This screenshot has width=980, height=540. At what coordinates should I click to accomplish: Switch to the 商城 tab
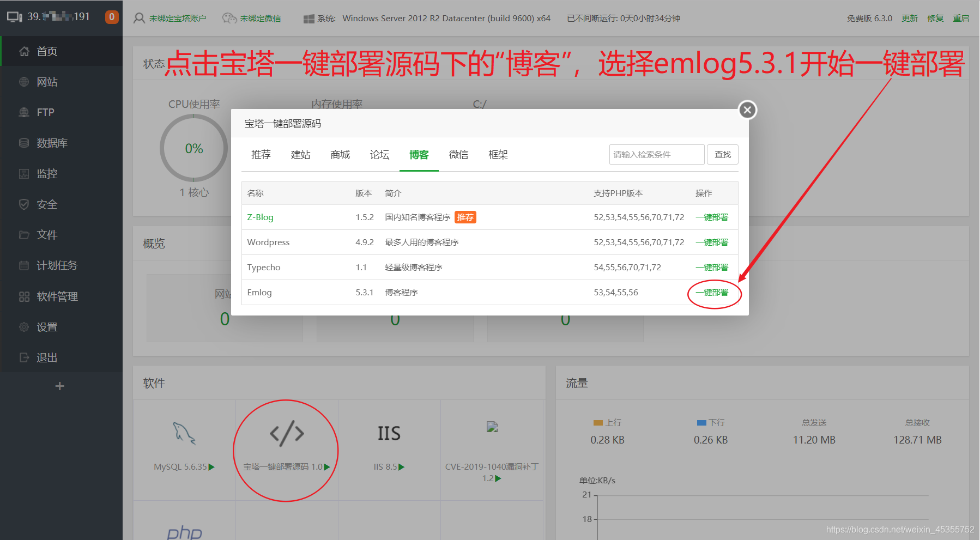pos(340,155)
